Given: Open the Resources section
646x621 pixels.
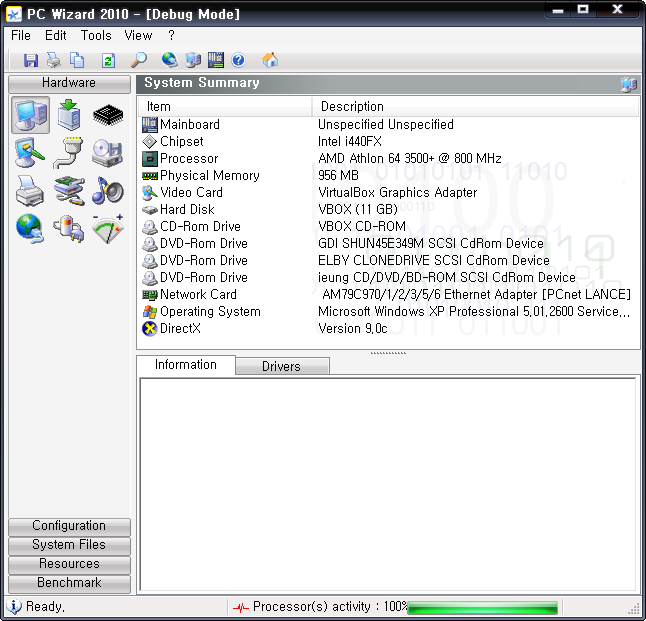Looking at the screenshot, I should (x=69, y=564).
